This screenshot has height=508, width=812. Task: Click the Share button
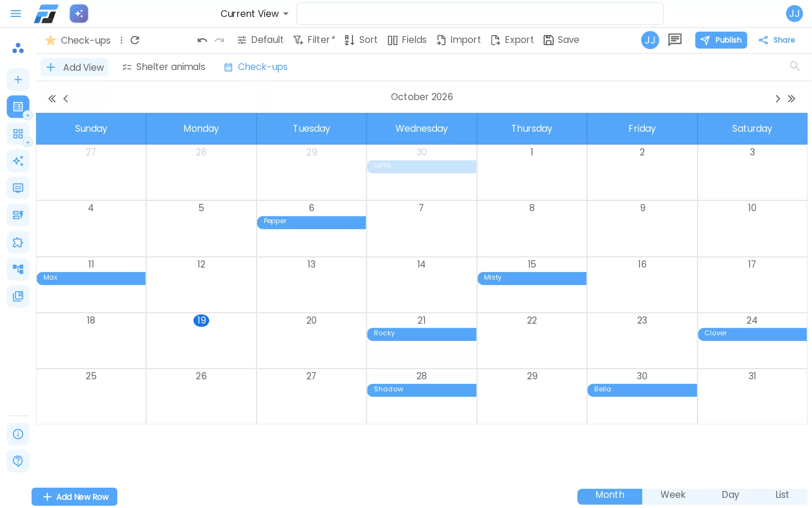(777, 40)
